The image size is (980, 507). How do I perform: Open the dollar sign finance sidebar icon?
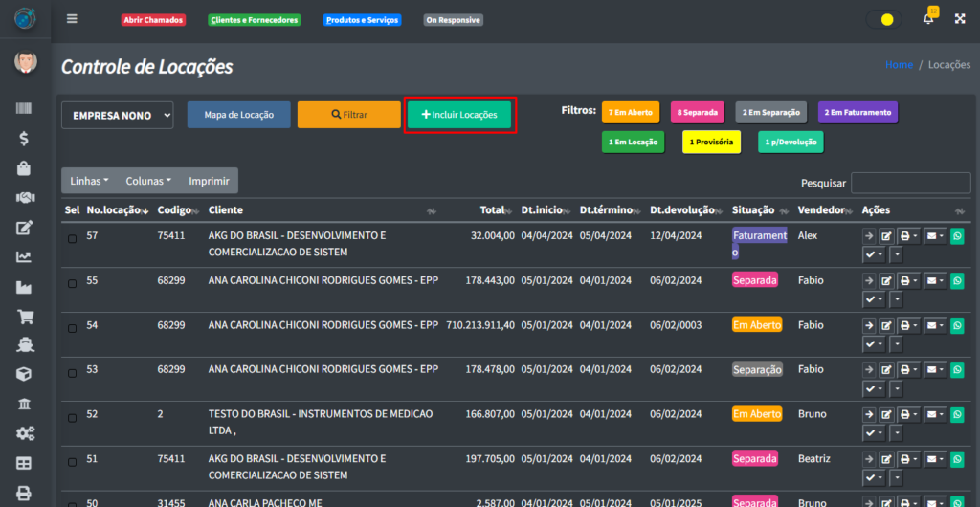pos(25,139)
